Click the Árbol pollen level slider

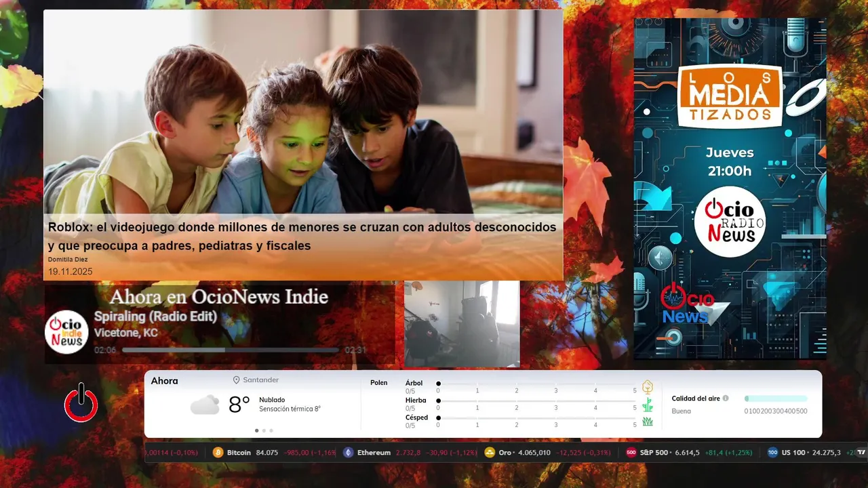coord(536,384)
